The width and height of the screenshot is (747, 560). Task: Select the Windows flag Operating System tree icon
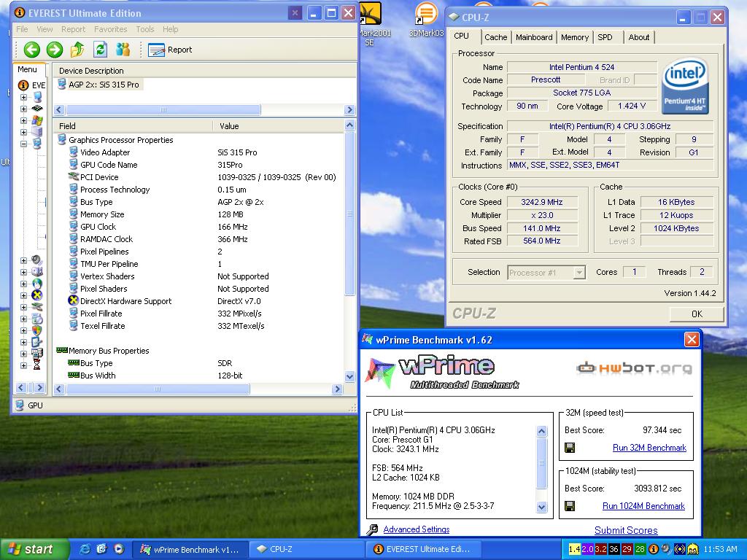37,120
